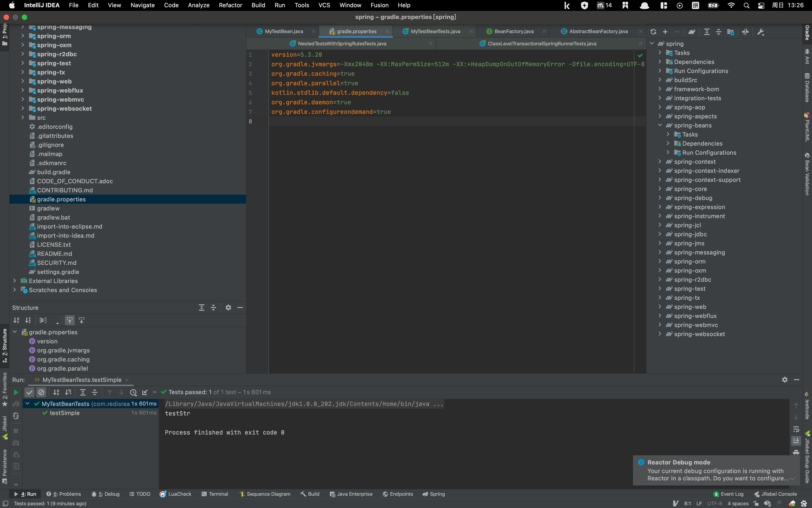The height and width of the screenshot is (508, 812).
Task: Open the Event Log
Action: (x=728, y=494)
